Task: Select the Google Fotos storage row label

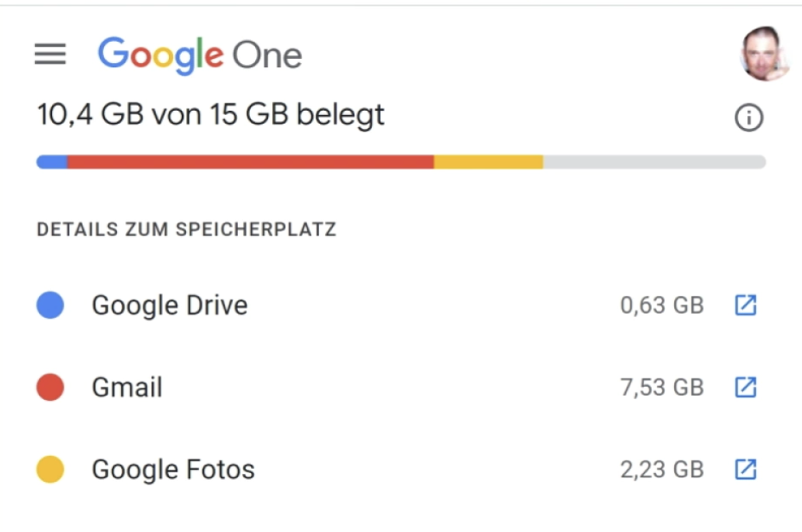Action: pyautogui.click(x=173, y=470)
